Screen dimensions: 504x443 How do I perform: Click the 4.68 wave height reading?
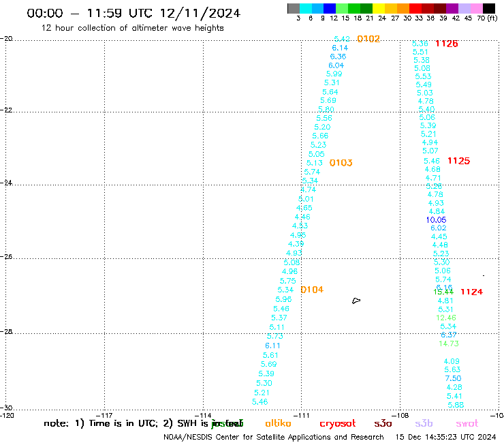pyautogui.click(x=432, y=170)
